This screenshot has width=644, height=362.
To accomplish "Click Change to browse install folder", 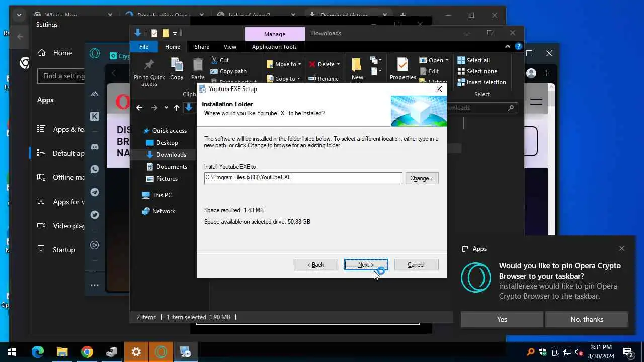I will click(x=422, y=178).
